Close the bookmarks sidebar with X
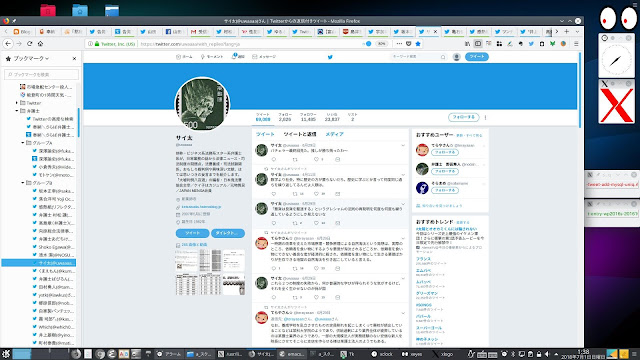Screen dimensions: 640x360 coord(74,59)
